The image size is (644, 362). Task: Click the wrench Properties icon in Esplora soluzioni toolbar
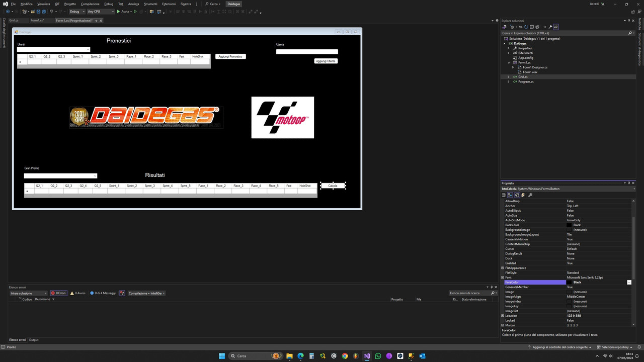click(550, 27)
